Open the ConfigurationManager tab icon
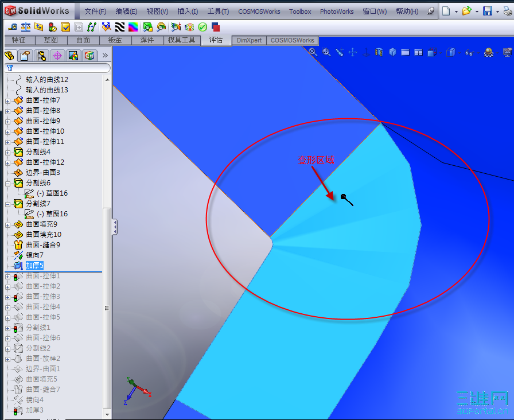Screen dimensions: 514x420 coord(41,56)
